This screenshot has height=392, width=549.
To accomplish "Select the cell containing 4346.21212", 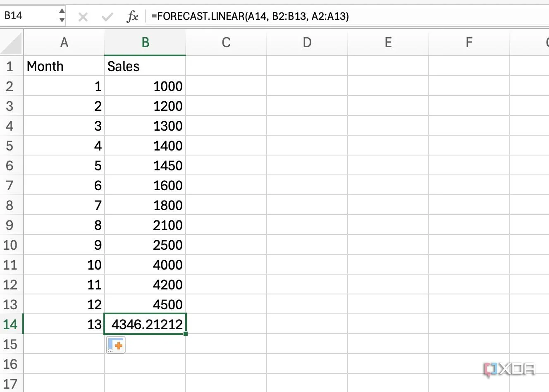I will 145,324.
